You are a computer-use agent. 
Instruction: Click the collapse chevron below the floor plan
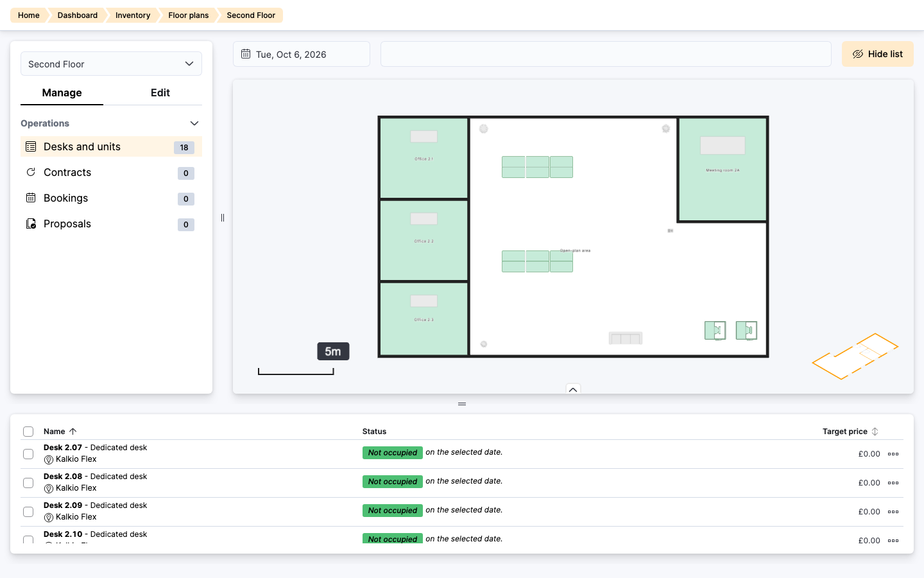[x=573, y=389]
